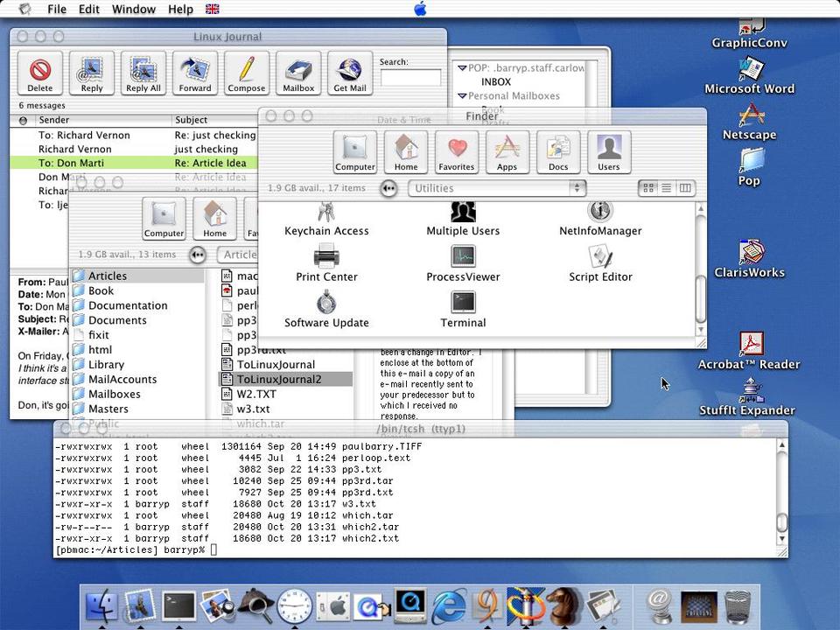840x630 pixels.
Task: Switch Finder to column view
Action: point(685,188)
